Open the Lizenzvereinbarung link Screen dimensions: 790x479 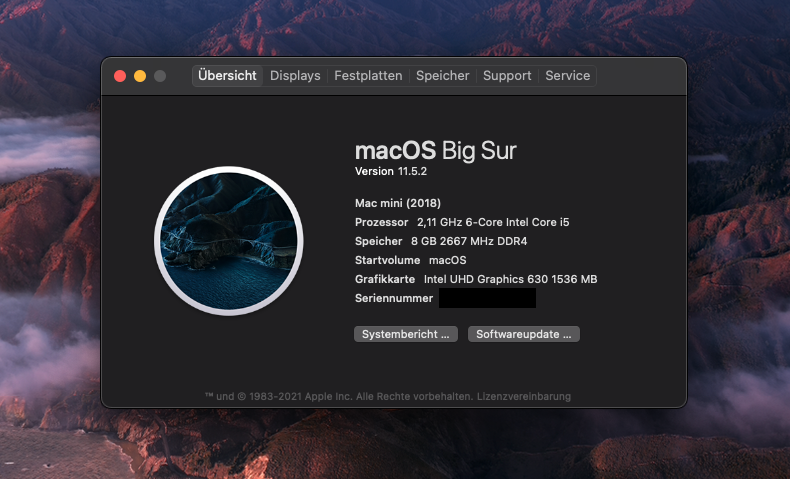coord(523,396)
